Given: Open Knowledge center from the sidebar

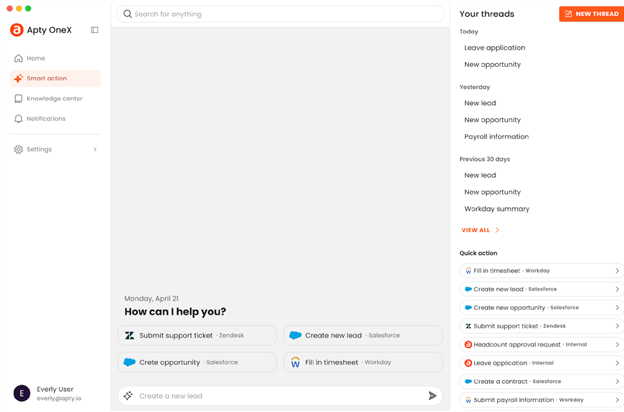Looking at the screenshot, I should [54, 99].
